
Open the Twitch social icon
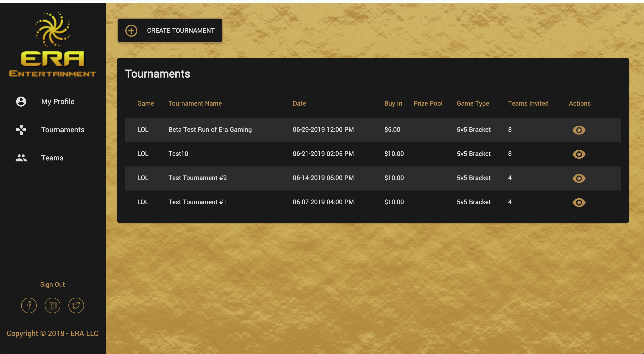[53, 305]
